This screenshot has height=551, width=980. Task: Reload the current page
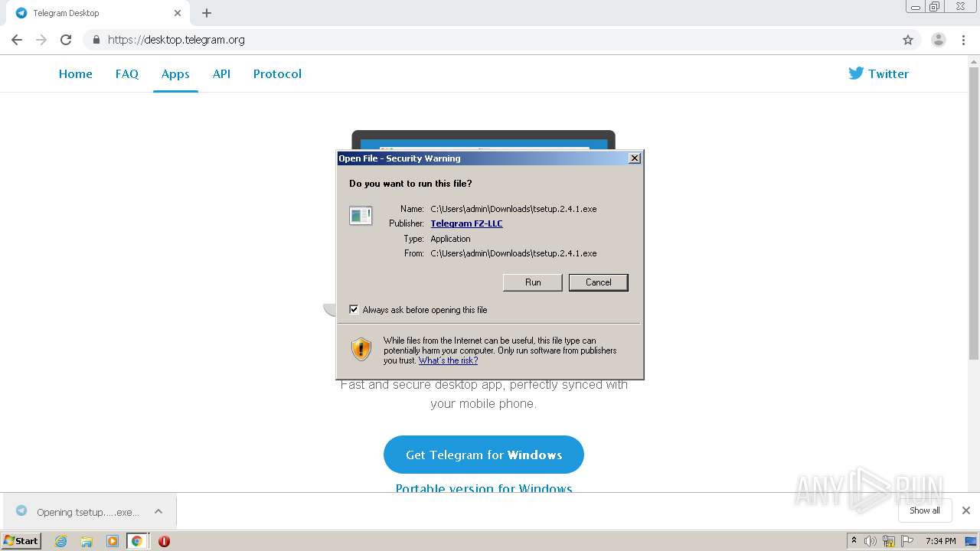pyautogui.click(x=66, y=40)
